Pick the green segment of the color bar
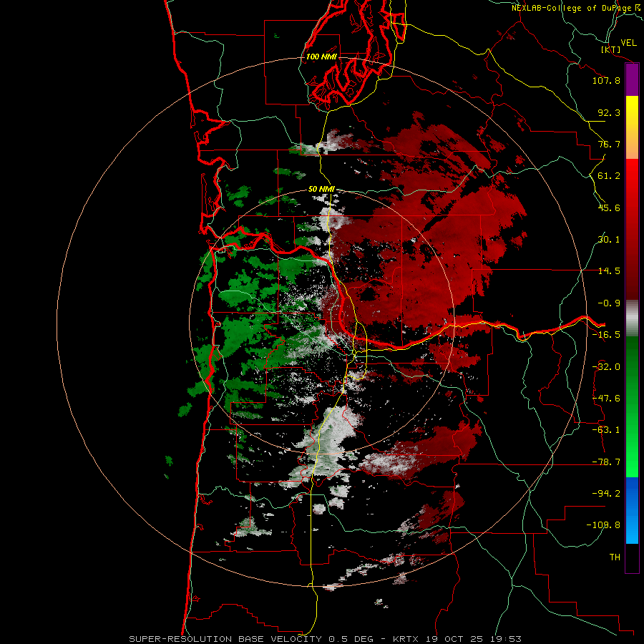This screenshot has height=644, width=644. tap(632, 406)
